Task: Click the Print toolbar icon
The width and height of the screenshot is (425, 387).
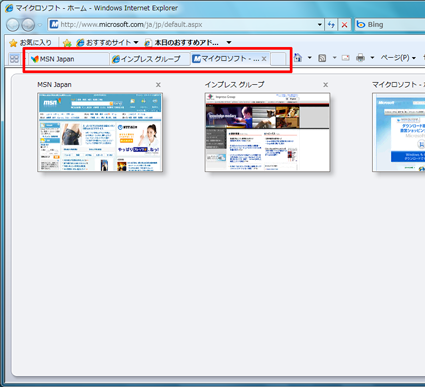Action: [360, 58]
